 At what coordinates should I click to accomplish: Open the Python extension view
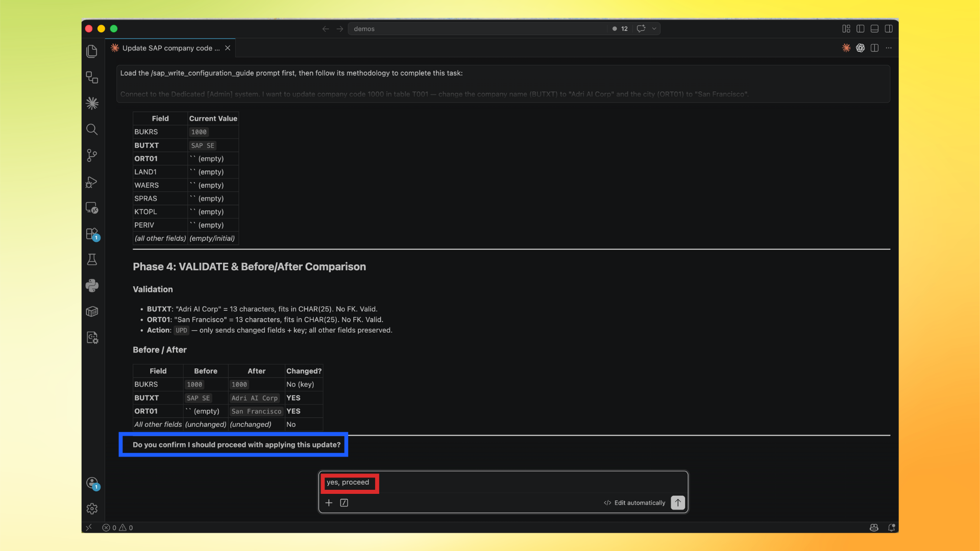point(92,286)
